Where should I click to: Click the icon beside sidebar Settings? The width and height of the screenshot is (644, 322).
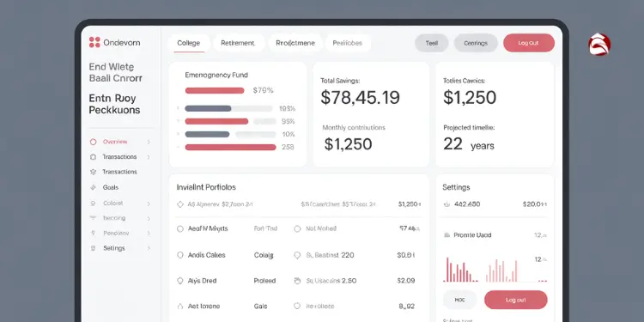point(93,248)
